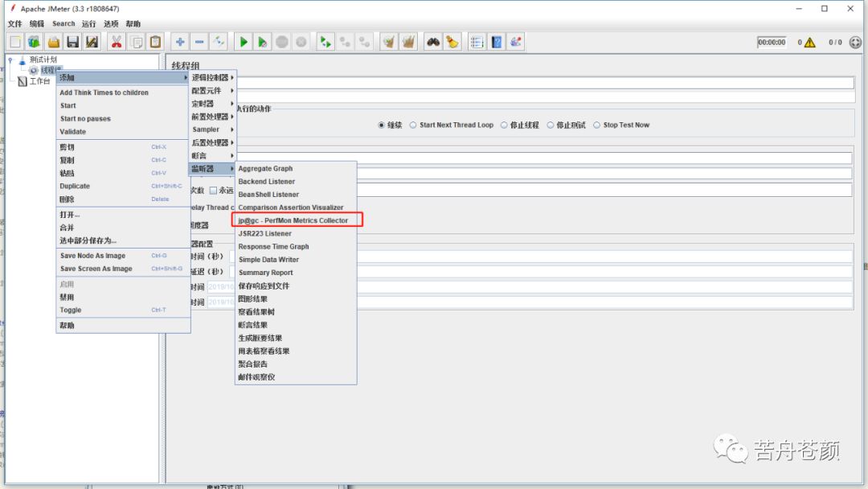
Task: Open the Templates toolbar icon
Action: [x=35, y=42]
